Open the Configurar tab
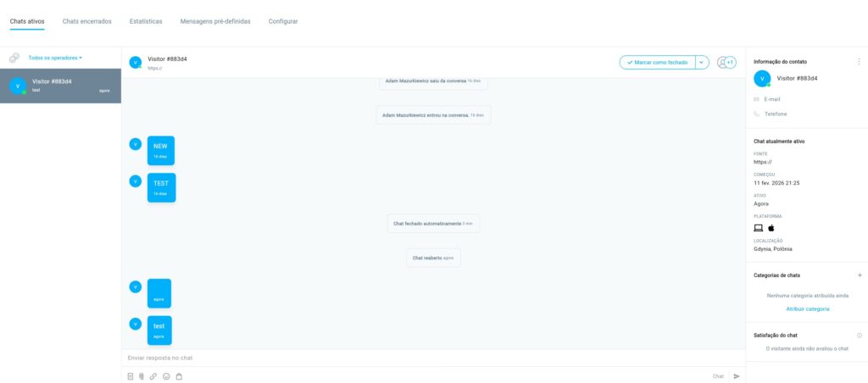This screenshot has height=383, width=868. tap(283, 21)
